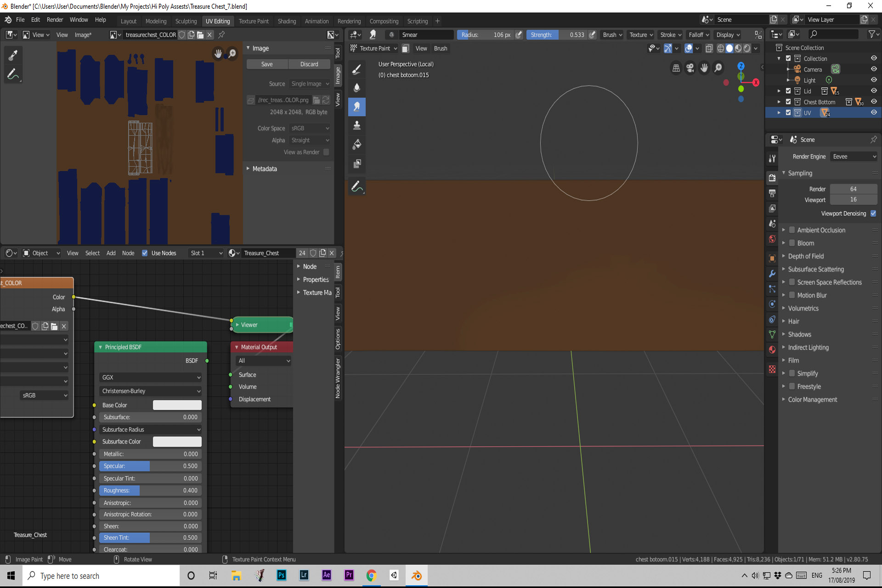Screen dimensions: 882x588
Task: Uncheck Viewport Denoising
Action: [x=873, y=214]
